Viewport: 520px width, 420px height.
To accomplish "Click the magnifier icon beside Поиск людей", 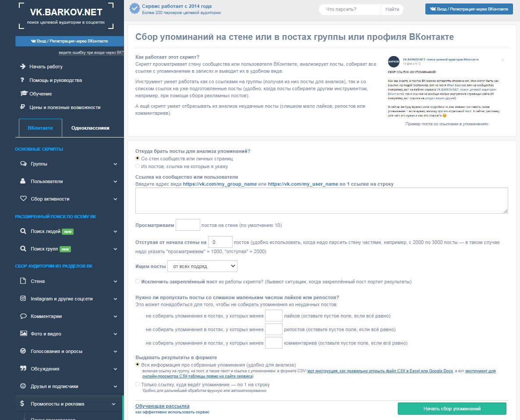I will pyautogui.click(x=23, y=231).
